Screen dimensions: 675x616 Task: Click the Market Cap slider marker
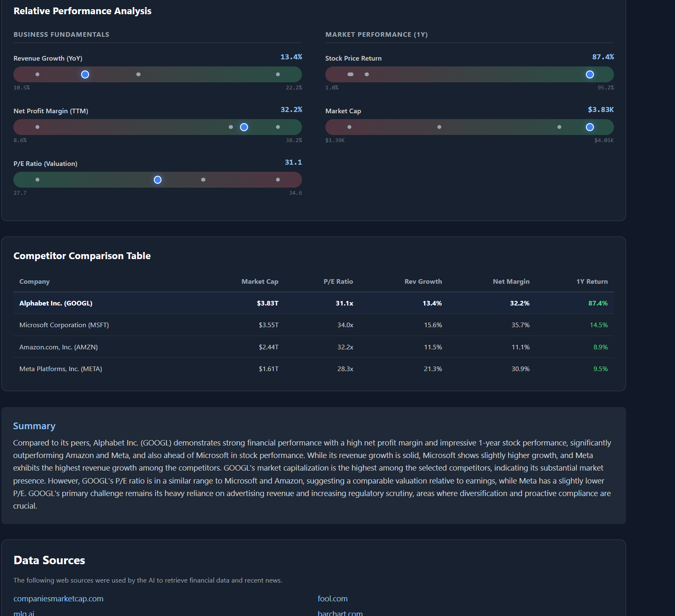coord(590,127)
